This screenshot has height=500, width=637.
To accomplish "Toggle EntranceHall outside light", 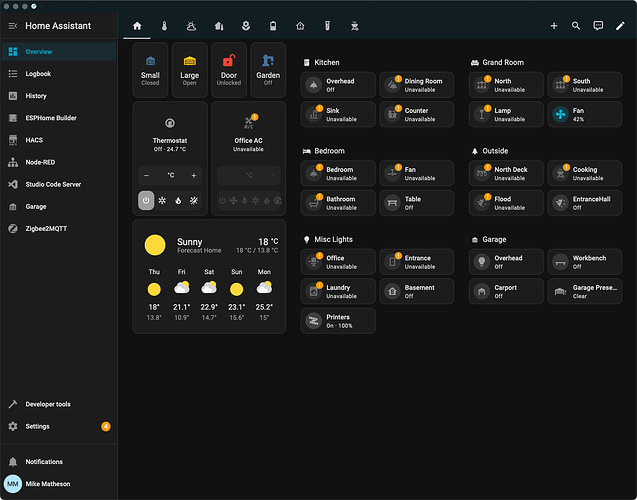I will pos(585,203).
